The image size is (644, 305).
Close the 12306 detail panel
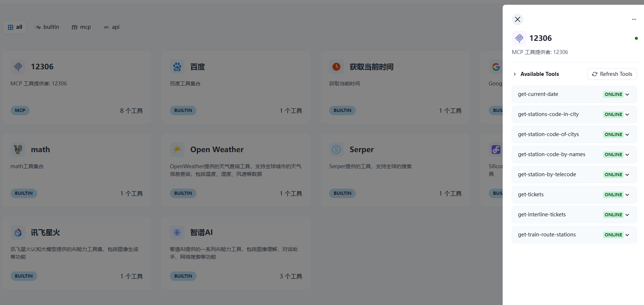point(517,19)
